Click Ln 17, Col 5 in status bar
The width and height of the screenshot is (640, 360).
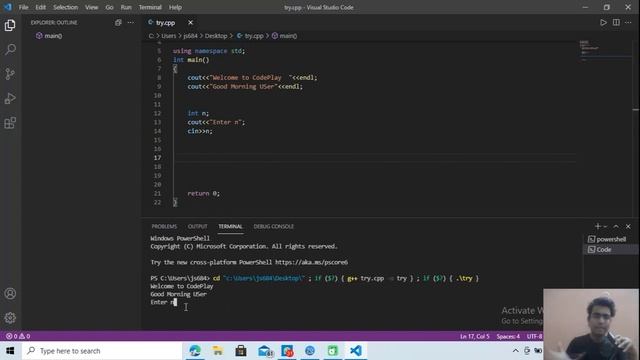(x=474, y=336)
